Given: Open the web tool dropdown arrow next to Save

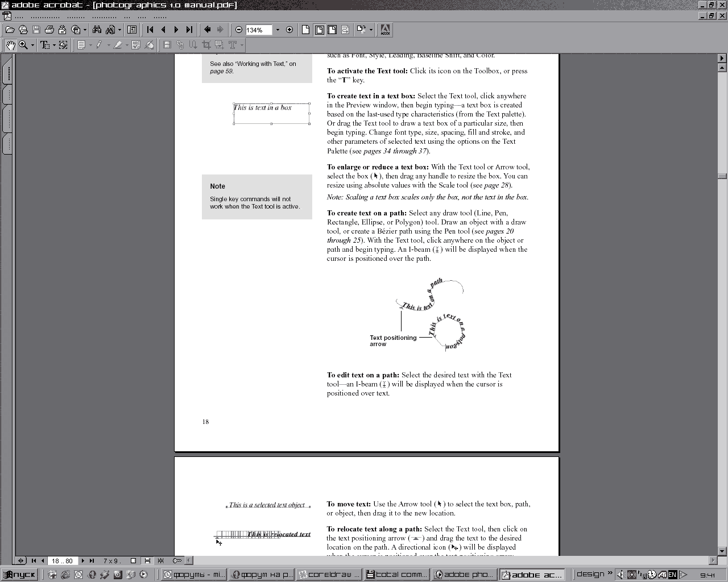Looking at the screenshot, I should coord(85,30).
